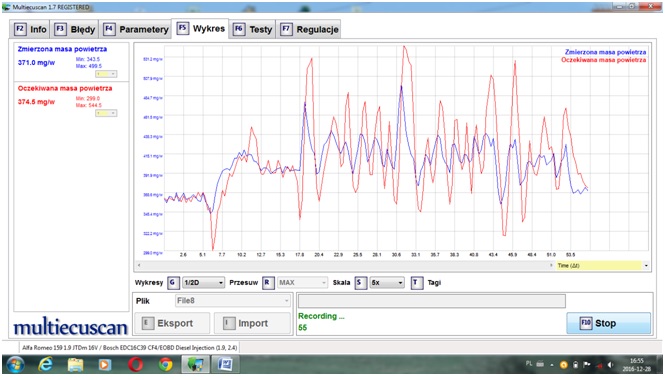Click the Recording status text
Viewport: 665px width, 380px height.
[321, 316]
